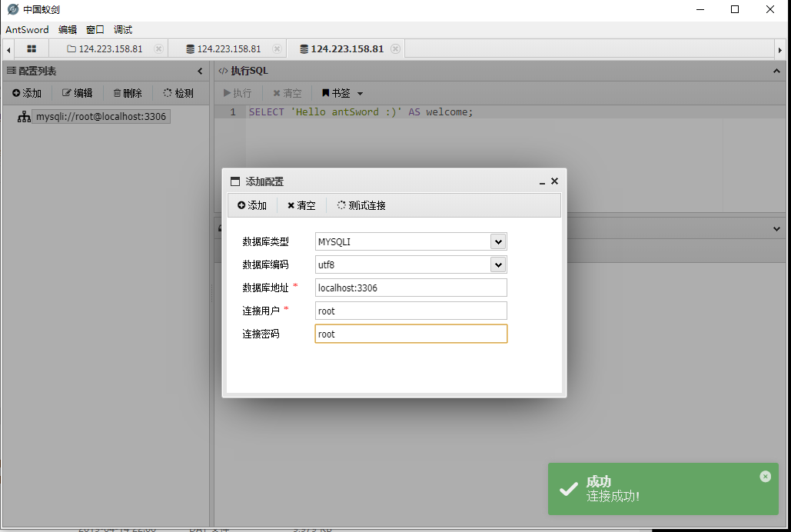
Task: Select mysqli://root@localhost:3306 config entry
Action: coord(101,117)
